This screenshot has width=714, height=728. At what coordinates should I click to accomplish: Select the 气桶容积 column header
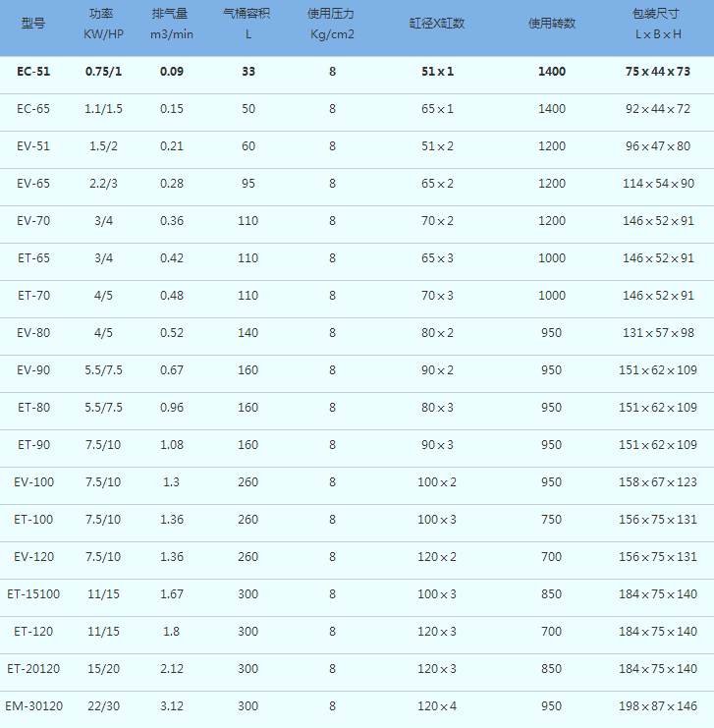[247, 25]
